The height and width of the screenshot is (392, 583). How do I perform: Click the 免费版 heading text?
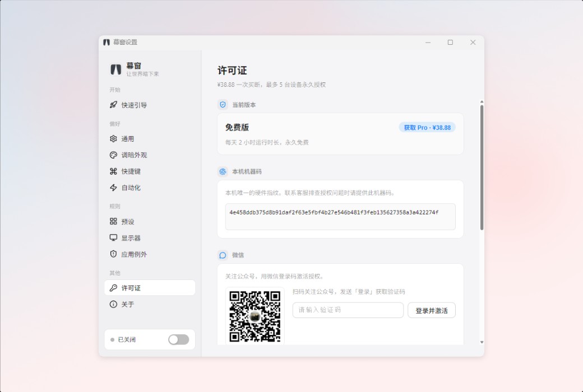tap(237, 128)
